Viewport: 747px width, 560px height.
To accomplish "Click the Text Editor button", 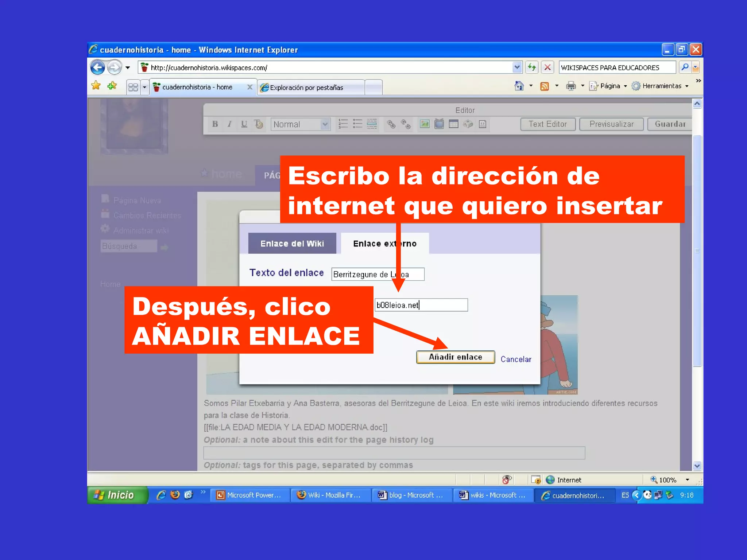I will [548, 124].
